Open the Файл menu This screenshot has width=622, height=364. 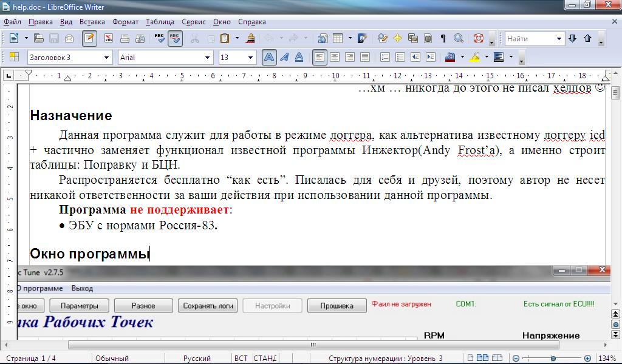coord(13,22)
